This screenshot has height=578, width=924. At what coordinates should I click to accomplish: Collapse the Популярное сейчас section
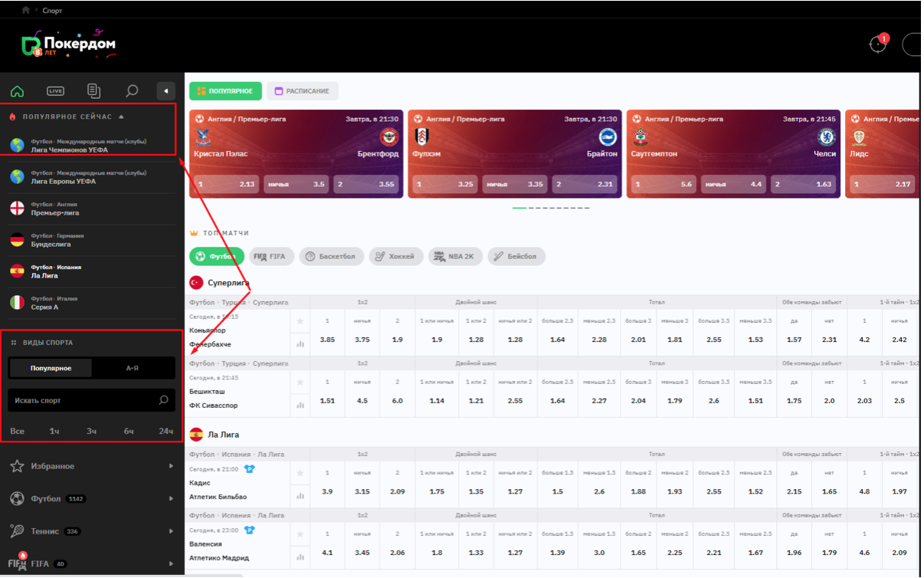click(x=121, y=117)
